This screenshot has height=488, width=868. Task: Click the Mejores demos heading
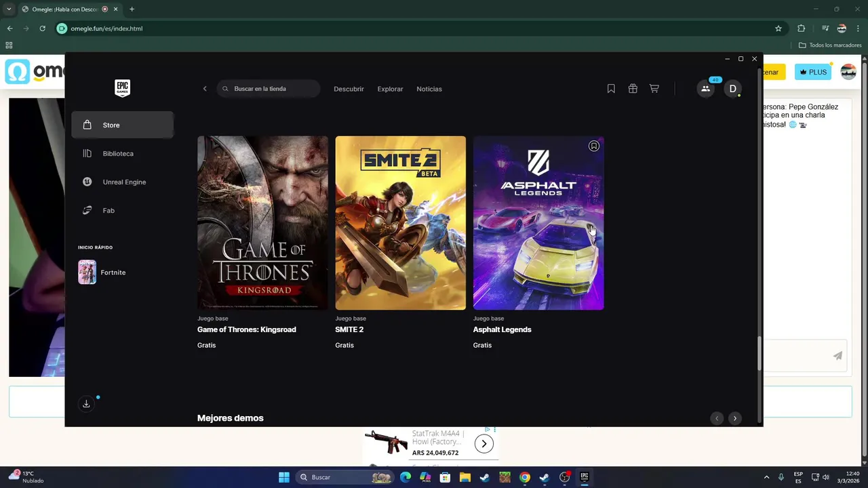231,418
